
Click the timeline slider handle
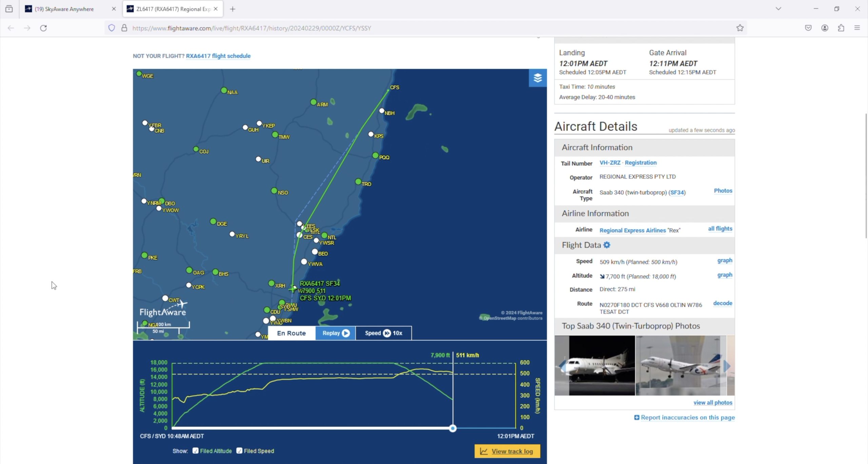[453, 428]
